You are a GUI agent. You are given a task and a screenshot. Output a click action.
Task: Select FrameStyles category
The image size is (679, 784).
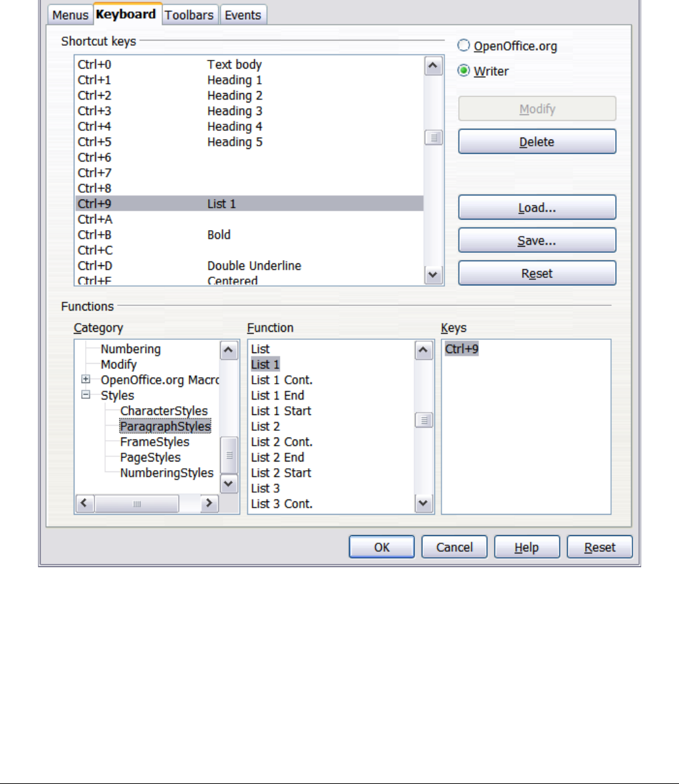pos(154,442)
